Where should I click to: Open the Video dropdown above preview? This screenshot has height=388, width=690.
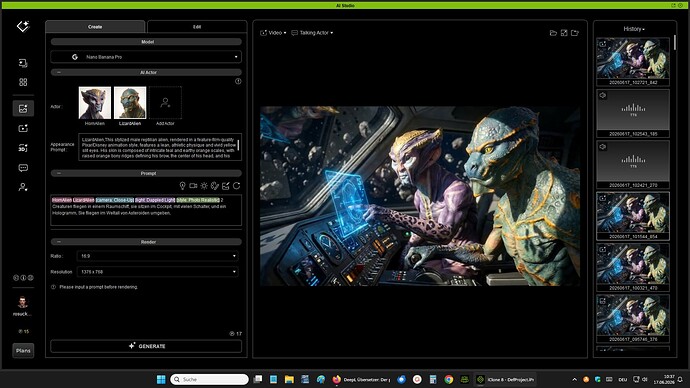click(x=273, y=33)
